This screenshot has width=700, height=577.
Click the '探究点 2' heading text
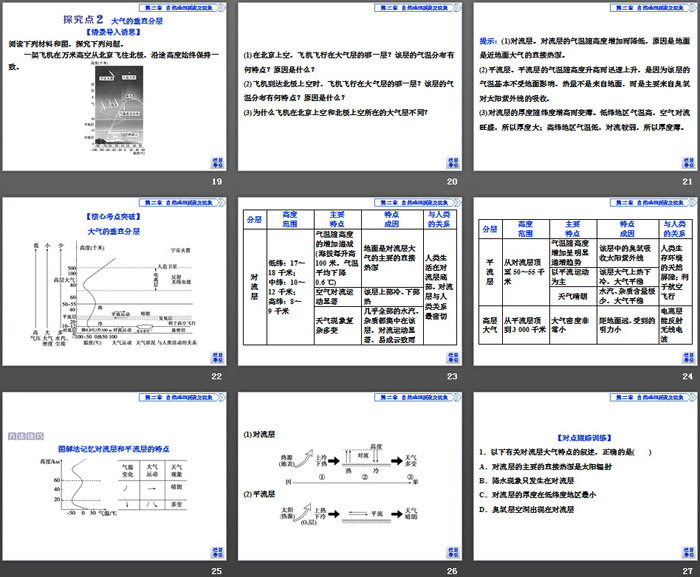pyautogui.click(x=83, y=20)
